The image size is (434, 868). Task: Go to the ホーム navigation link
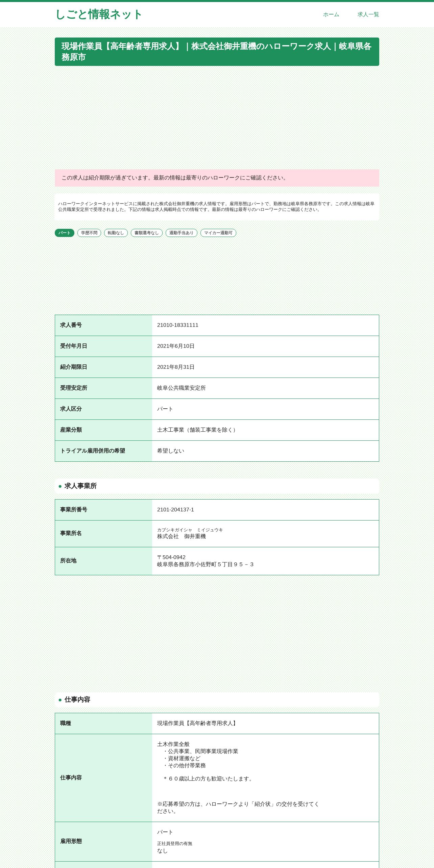point(331,15)
